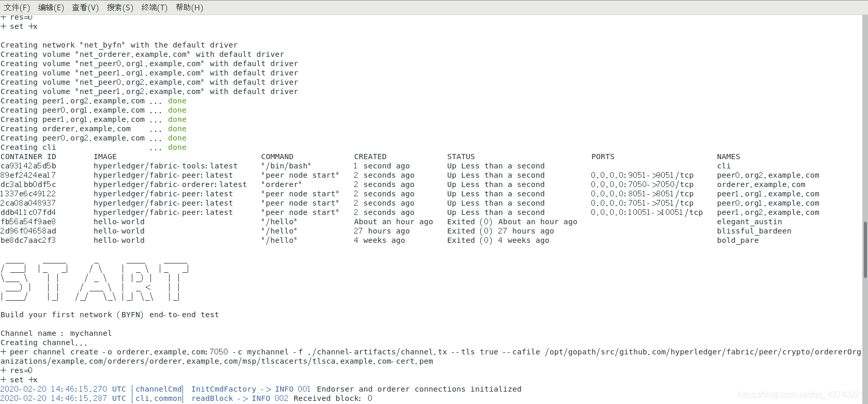Click "Creating orderer.example.com ... done" line
Image resolution: width=868 pixels, height=404 pixels.
tap(94, 129)
